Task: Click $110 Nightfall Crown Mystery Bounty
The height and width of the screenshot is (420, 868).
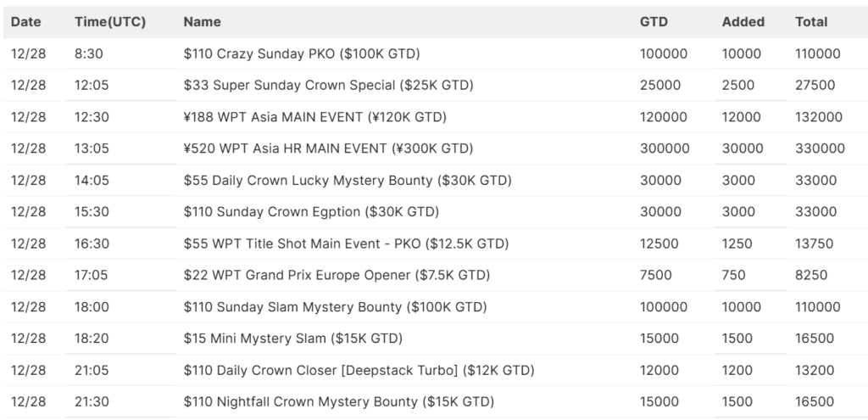Action: [339, 401]
